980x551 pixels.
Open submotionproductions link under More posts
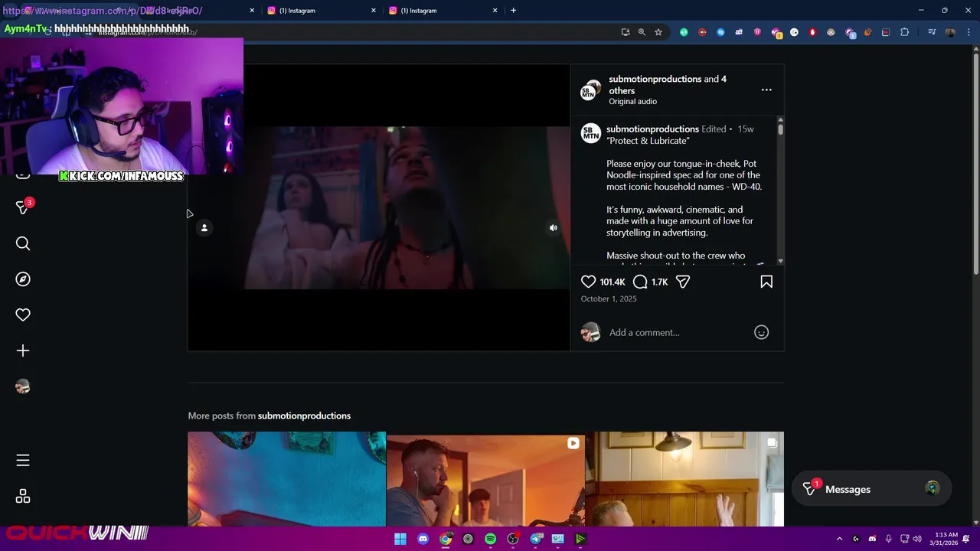tap(304, 416)
